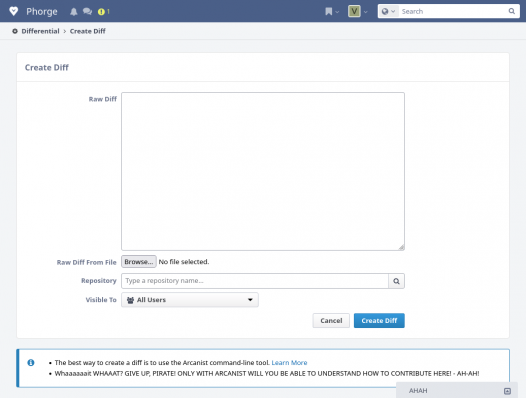Open repository browse magnifier button

pyautogui.click(x=396, y=281)
